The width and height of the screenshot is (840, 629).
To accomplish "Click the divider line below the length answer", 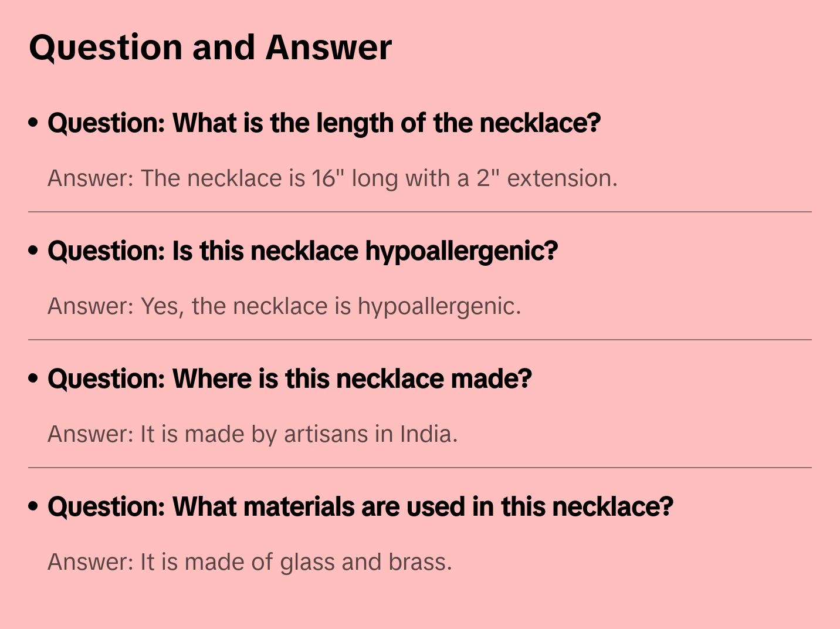I will coord(420,212).
